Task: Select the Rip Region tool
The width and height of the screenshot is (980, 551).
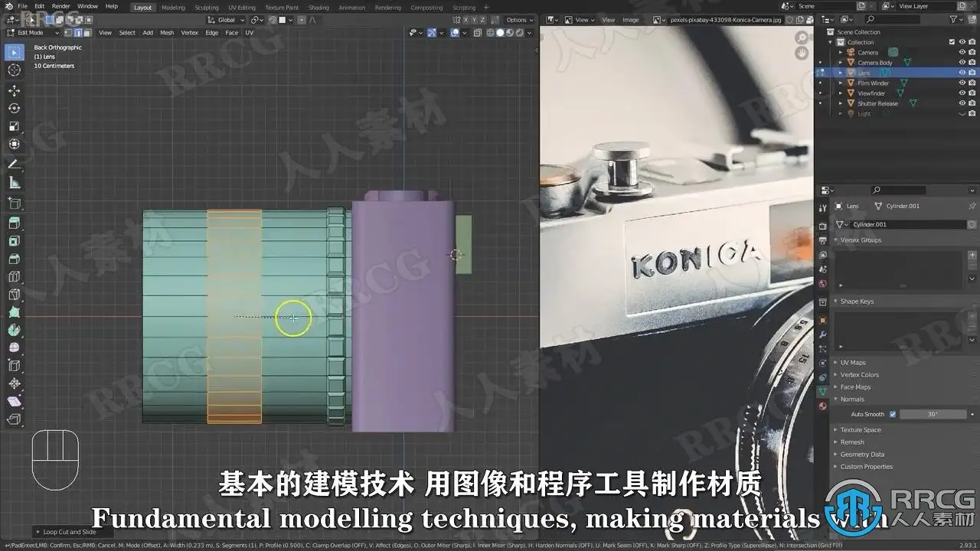Action: pos(14,419)
